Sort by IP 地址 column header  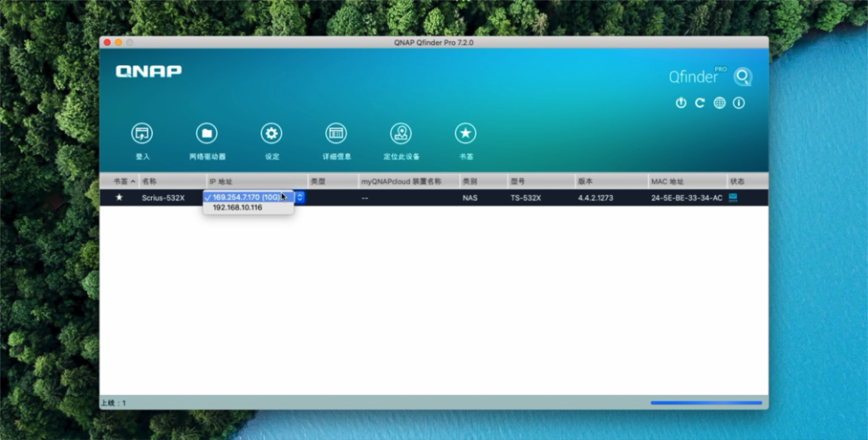tap(257, 181)
